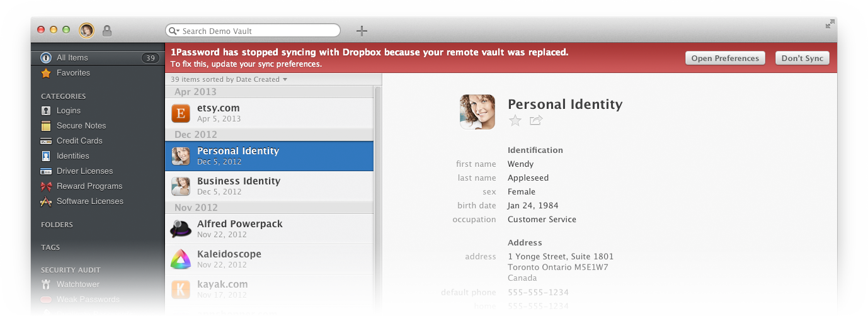Collapse the CATEGORIES section header
The height and width of the screenshot is (316, 868).
point(63,96)
